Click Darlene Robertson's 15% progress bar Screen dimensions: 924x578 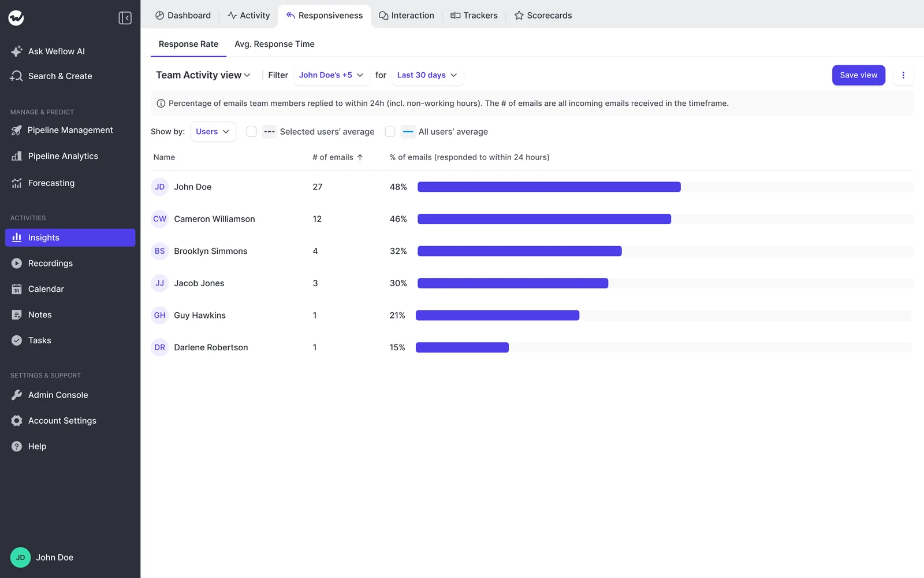pos(462,347)
